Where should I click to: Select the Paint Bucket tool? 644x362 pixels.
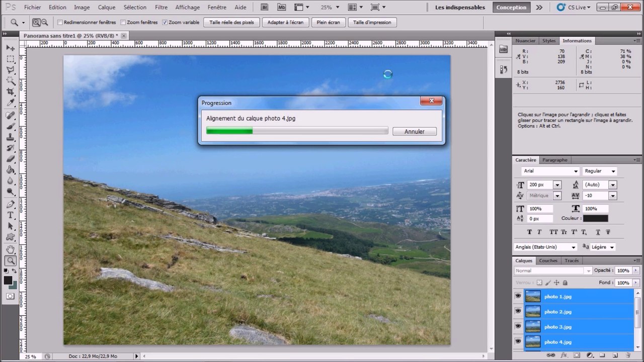(10, 170)
